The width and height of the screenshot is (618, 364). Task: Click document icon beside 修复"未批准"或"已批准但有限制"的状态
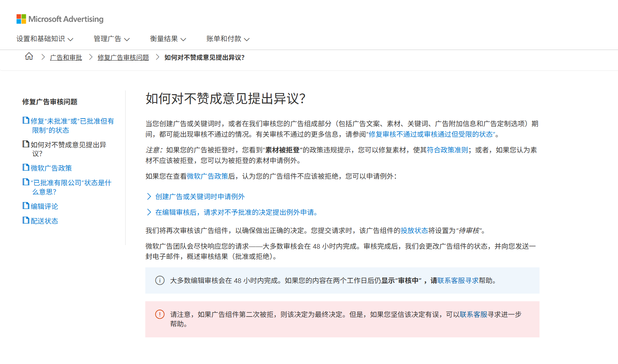26,120
